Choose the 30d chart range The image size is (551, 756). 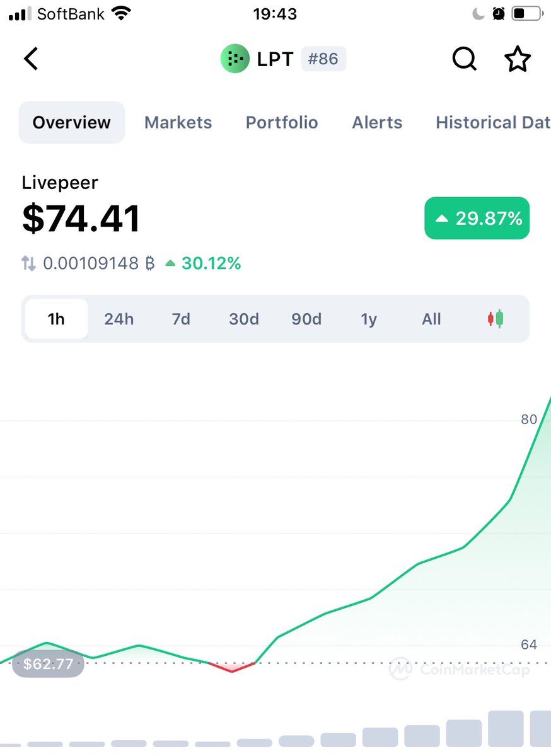244,319
